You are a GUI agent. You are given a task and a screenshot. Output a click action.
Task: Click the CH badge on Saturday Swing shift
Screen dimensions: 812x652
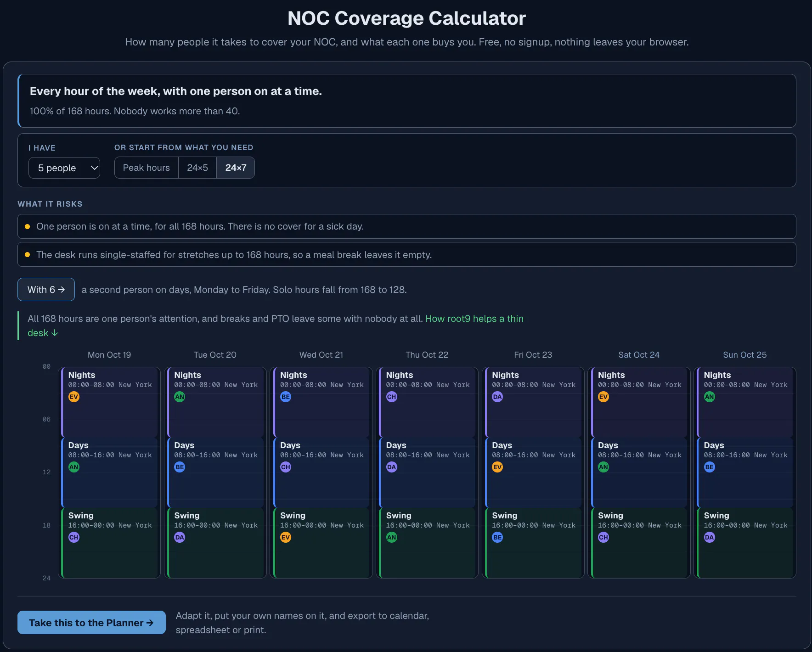(x=603, y=537)
